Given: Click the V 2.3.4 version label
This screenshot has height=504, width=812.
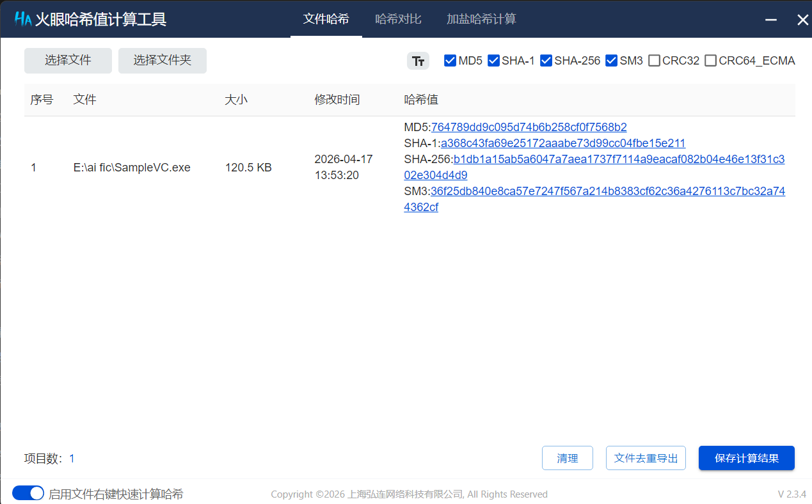Looking at the screenshot, I should click(x=792, y=494).
